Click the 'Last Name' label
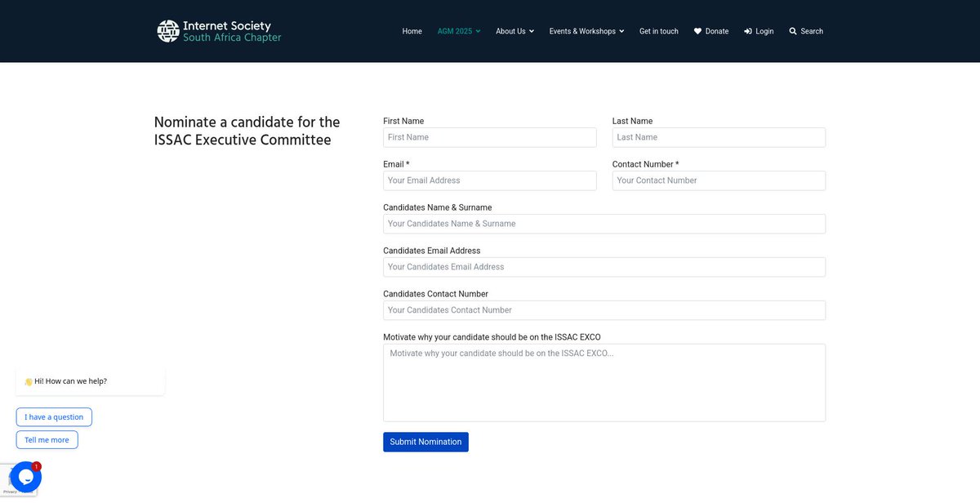 (632, 121)
